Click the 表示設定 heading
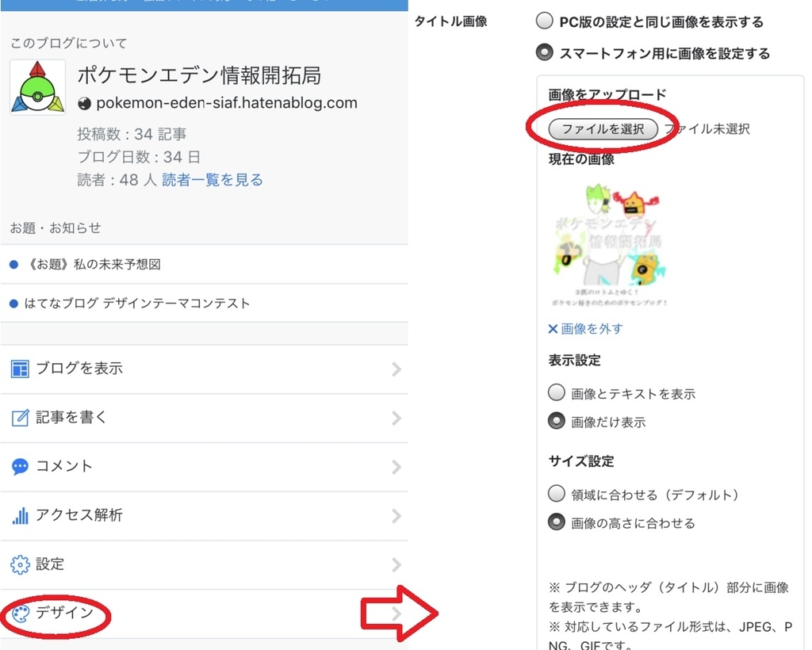This screenshot has width=812, height=650. (x=574, y=360)
